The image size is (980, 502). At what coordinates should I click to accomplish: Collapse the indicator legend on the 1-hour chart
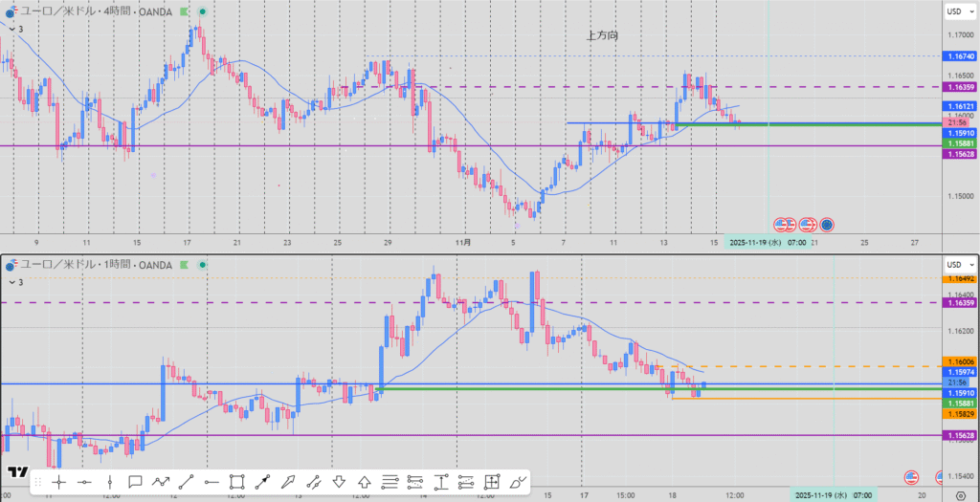click(10, 282)
